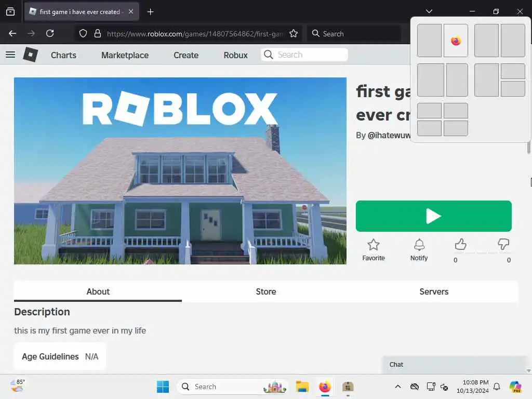The width and height of the screenshot is (532, 399).
Task: Click text 'this is my first game ever in my life'
Action: [80, 330]
